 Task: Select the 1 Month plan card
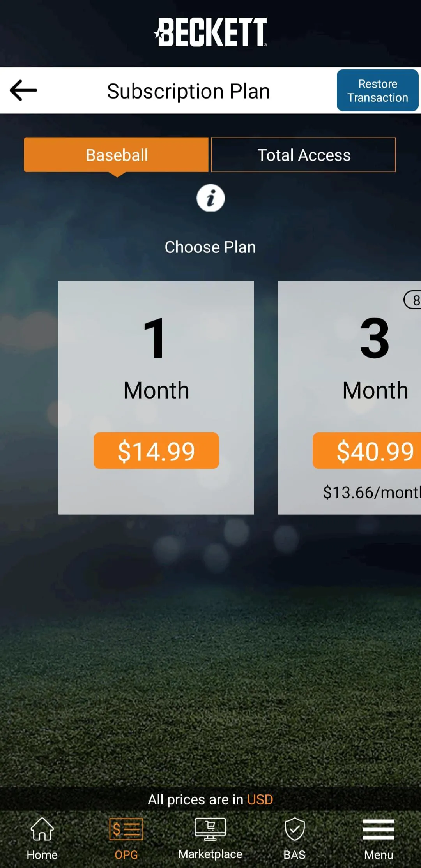tap(156, 358)
